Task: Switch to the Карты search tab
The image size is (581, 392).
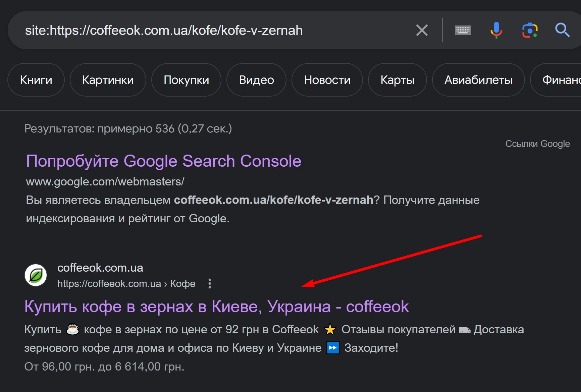Action: coord(397,80)
